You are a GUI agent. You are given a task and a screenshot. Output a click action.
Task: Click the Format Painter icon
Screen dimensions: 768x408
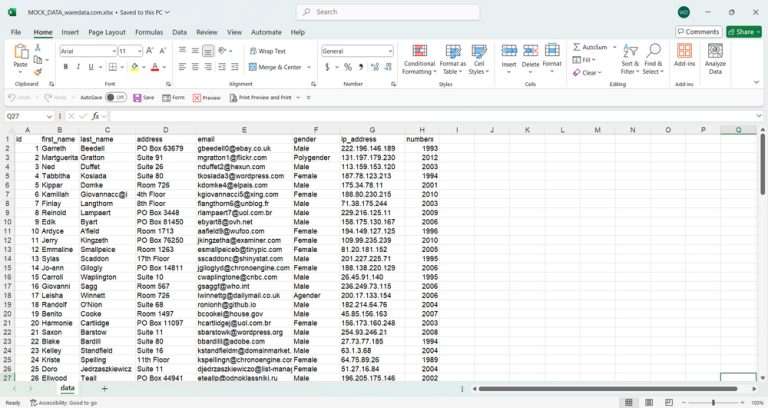(38, 72)
